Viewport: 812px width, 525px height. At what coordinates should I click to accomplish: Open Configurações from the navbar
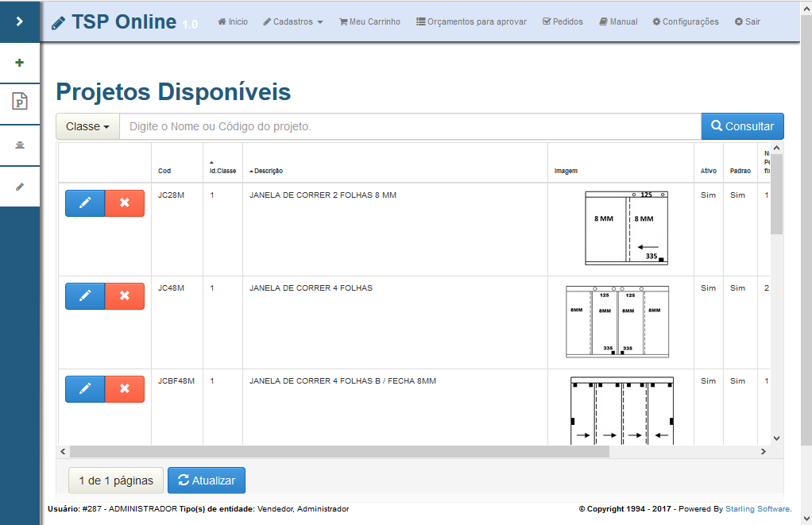(686, 21)
